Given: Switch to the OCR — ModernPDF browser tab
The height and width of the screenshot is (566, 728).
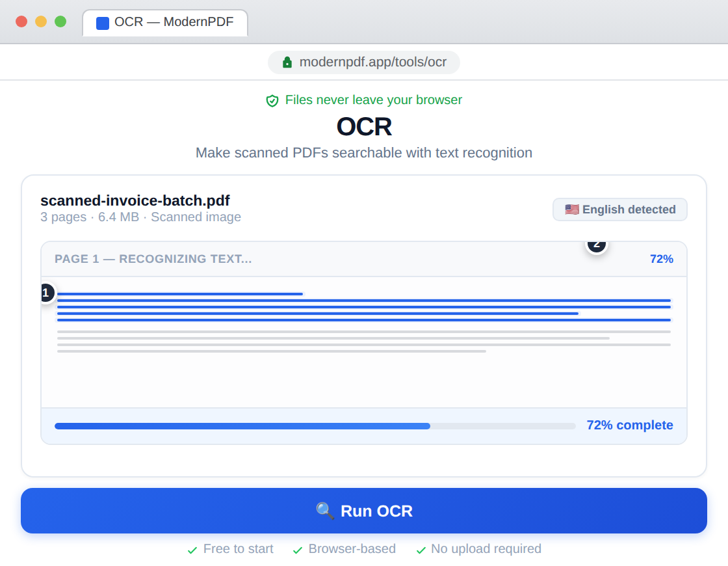Looking at the screenshot, I should pos(164,23).
